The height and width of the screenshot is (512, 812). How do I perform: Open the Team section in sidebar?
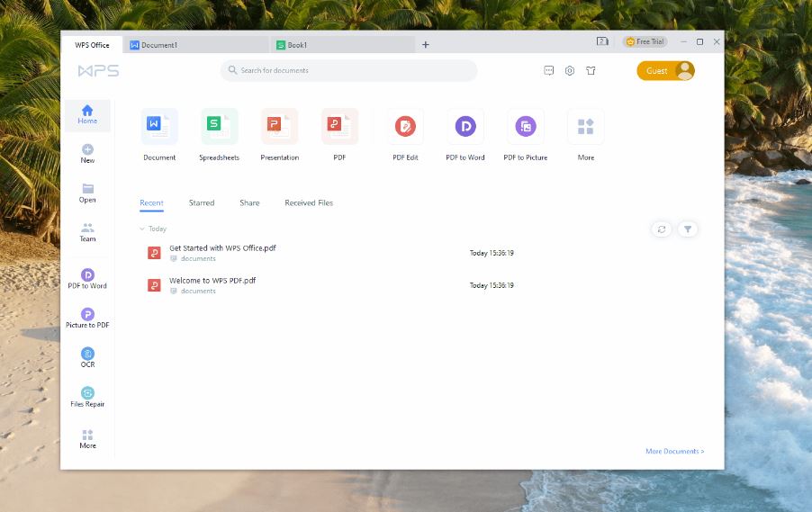[x=87, y=232]
